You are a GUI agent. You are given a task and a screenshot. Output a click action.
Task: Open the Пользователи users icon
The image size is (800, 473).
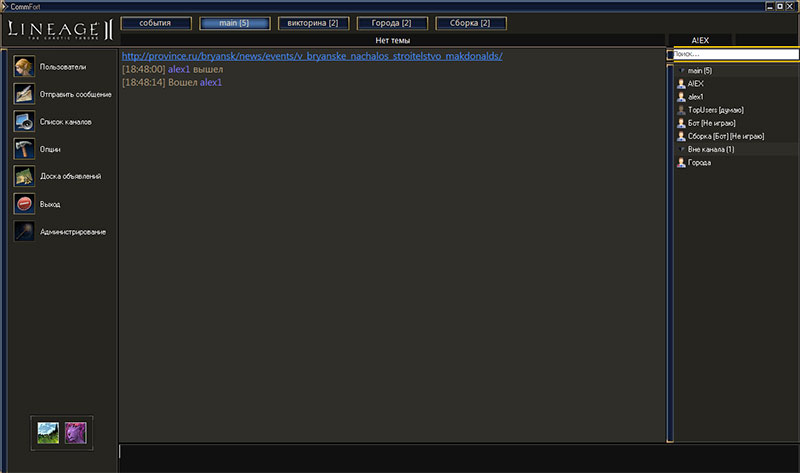(24, 67)
